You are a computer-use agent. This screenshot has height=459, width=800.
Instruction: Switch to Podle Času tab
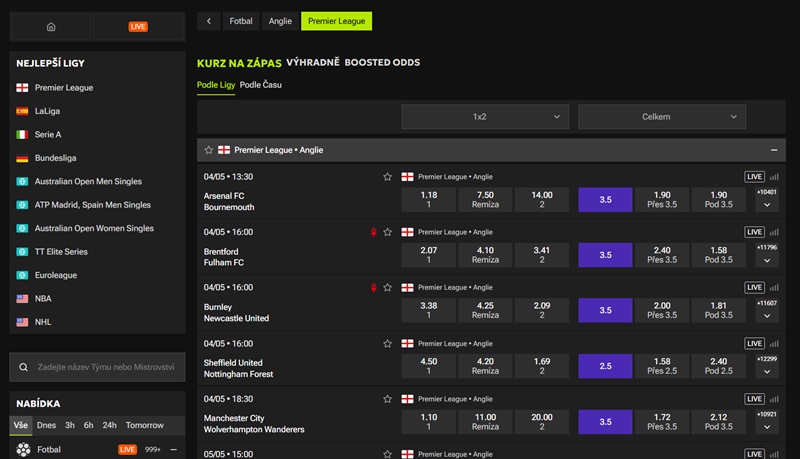coord(261,85)
